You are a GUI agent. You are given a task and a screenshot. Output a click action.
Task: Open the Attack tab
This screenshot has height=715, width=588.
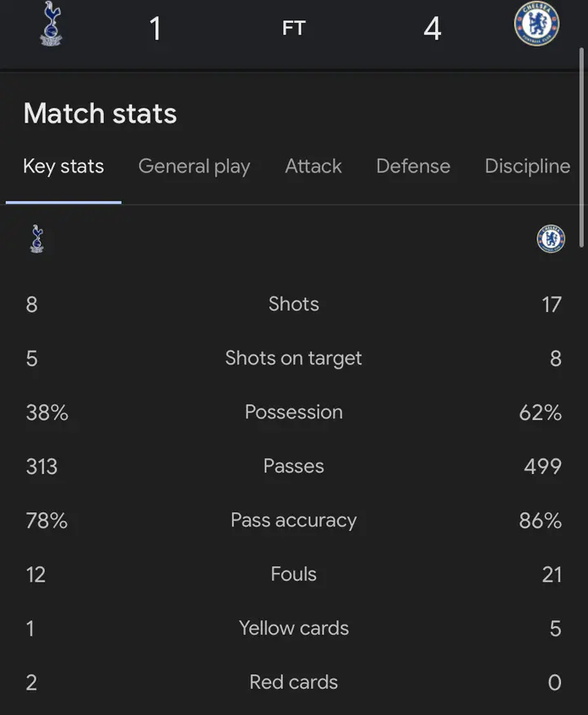click(313, 167)
